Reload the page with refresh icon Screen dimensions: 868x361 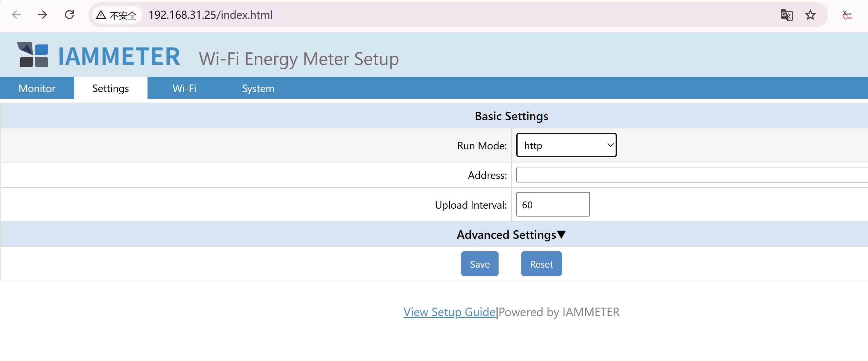tap(69, 15)
